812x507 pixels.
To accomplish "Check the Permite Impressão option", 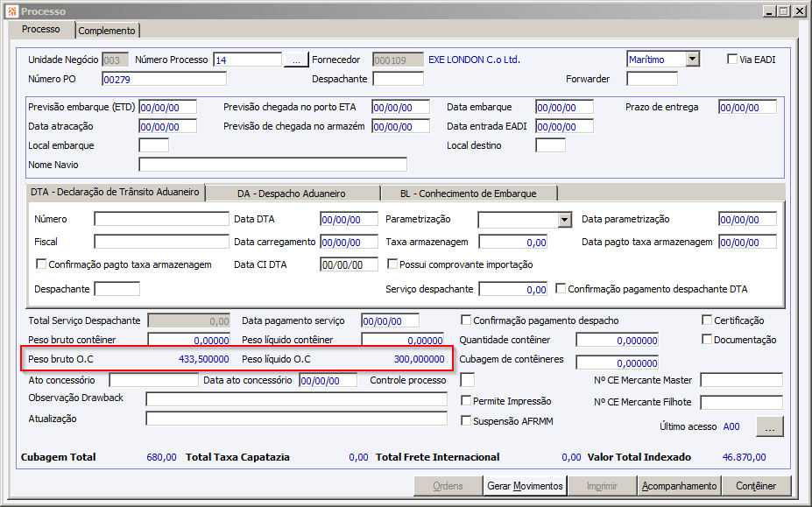I will [x=466, y=400].
